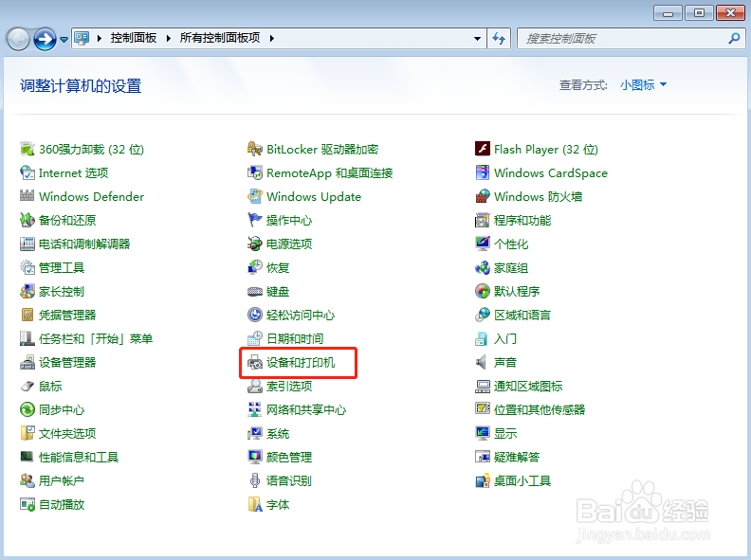The width and height of the screenshot is (751, 560).
Task: Click the 电源选项 battery icon
Action: coord(255,244)
